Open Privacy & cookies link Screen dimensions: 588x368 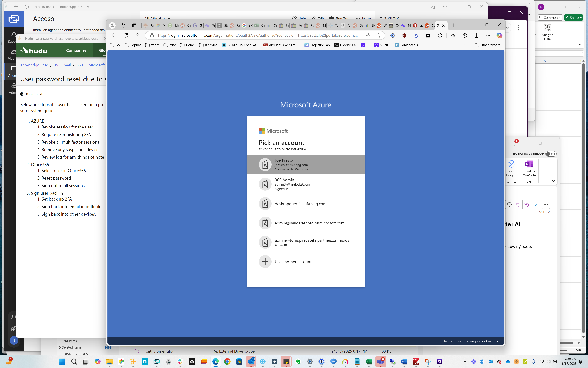[479, 341]
